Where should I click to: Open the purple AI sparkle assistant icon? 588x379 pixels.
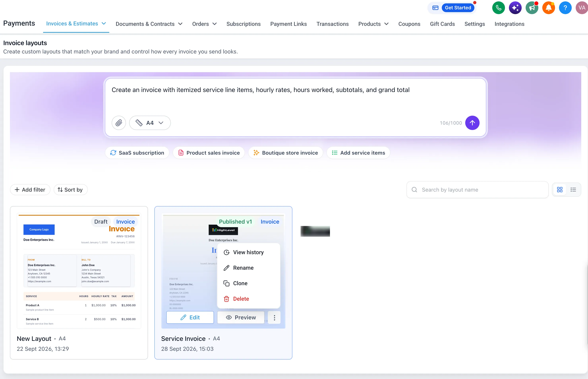(x=515, y=8)
